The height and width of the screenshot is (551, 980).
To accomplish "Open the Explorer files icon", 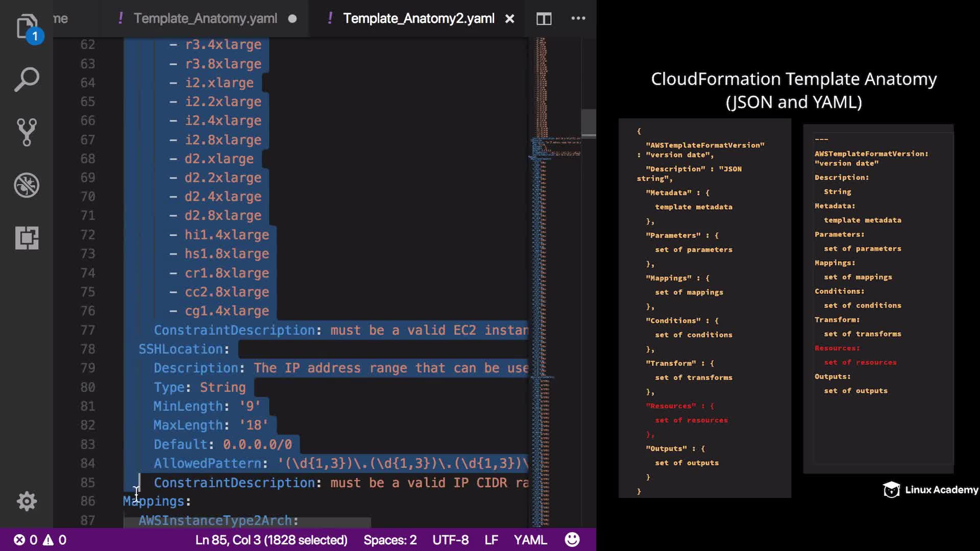I will (27, 27).
